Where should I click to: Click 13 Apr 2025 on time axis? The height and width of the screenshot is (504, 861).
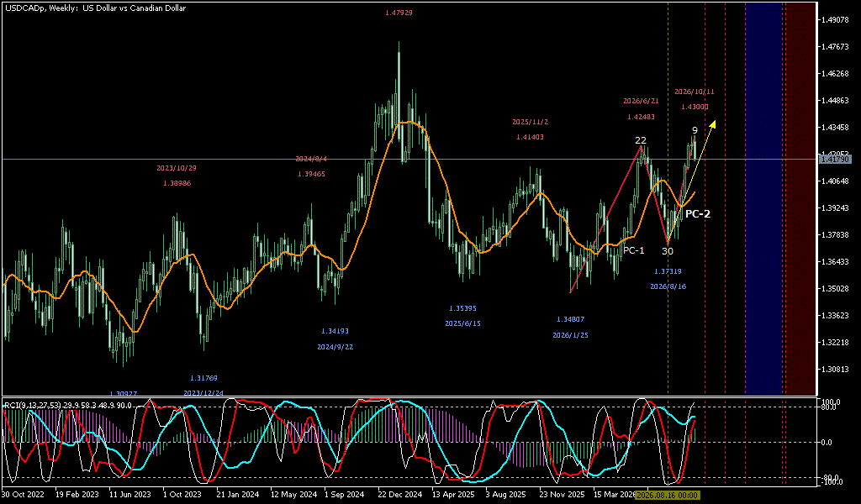pos(452,494)
